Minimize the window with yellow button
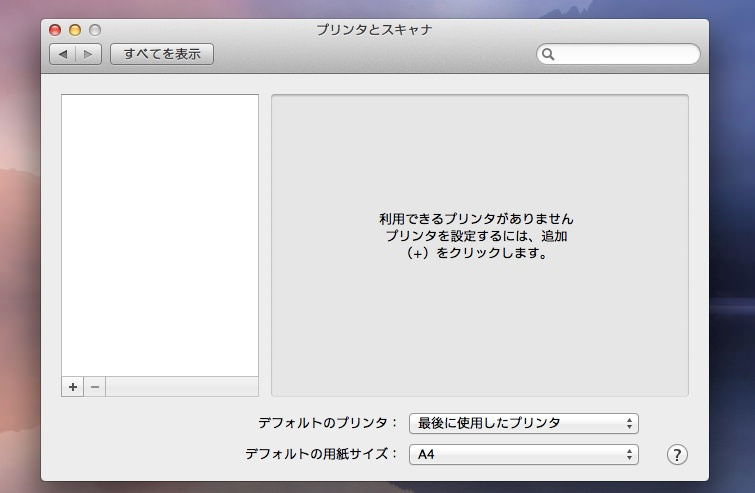The height and width of the screenshot is (493, 755). tap(75, 30)
